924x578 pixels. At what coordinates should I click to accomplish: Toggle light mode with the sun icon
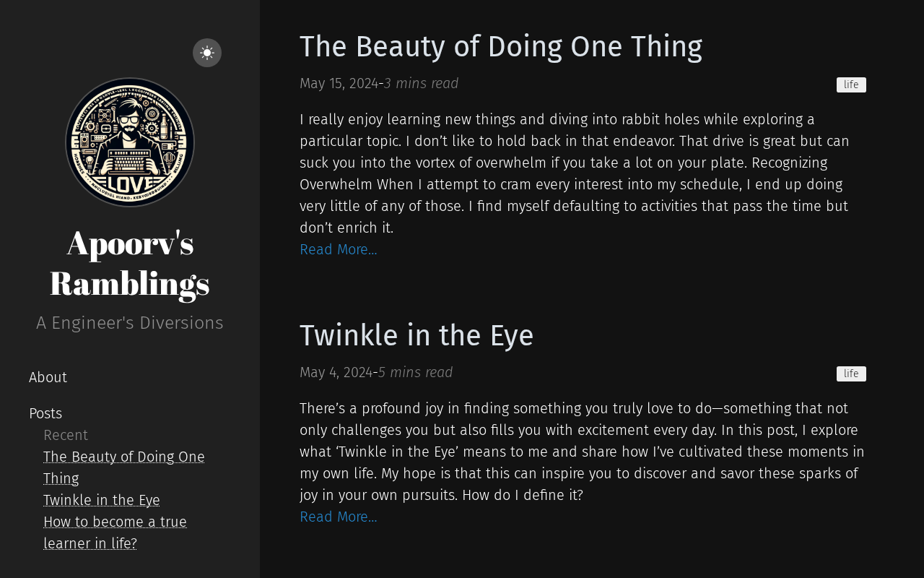[x=207, y=53]
